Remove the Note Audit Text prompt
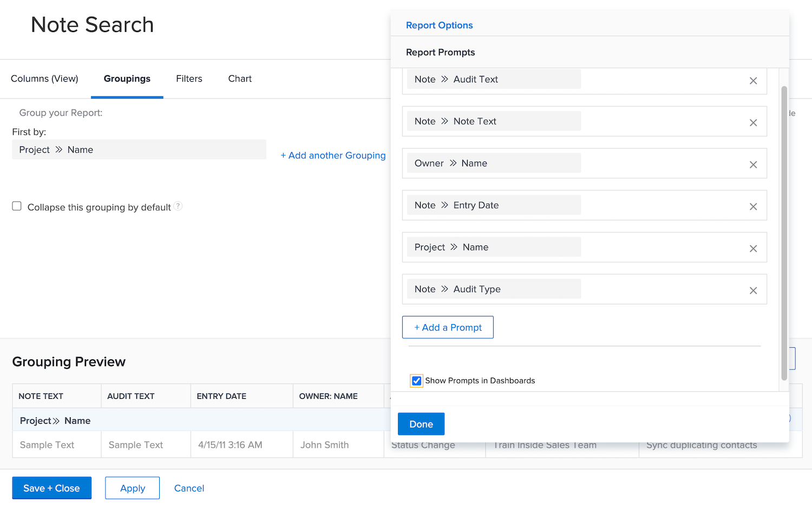 [753, 80]
